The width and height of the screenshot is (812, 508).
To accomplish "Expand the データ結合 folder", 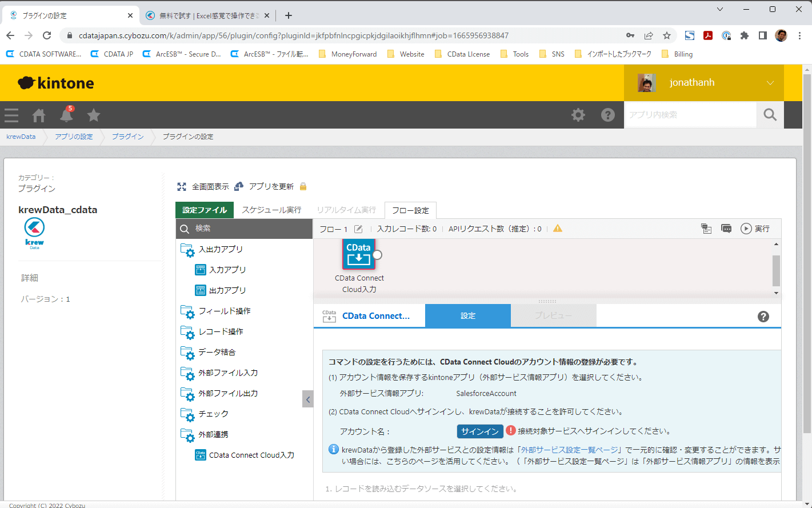I will tap(217, 352).
